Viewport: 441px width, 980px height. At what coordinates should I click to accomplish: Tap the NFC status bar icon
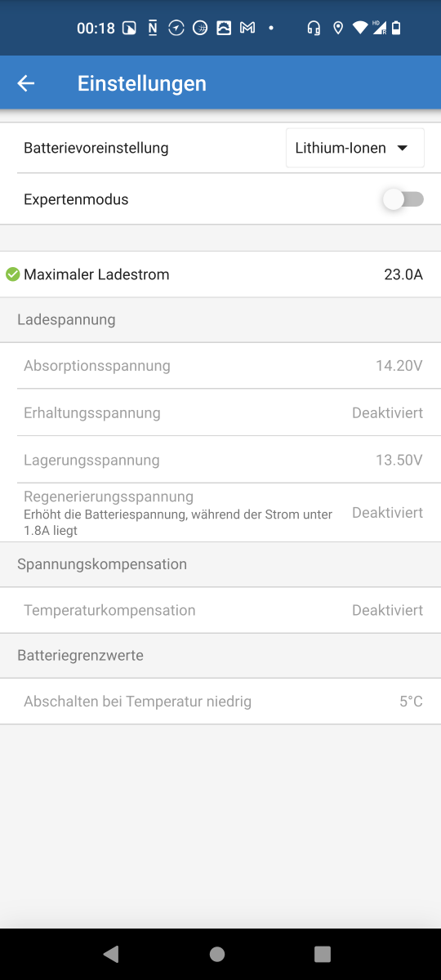153,29
